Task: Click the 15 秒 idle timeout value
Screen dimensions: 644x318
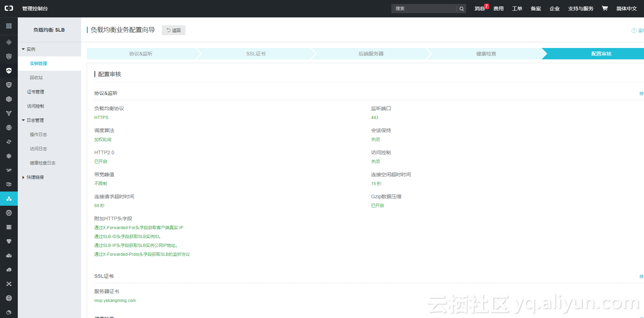Action: (x=376, y=184)
